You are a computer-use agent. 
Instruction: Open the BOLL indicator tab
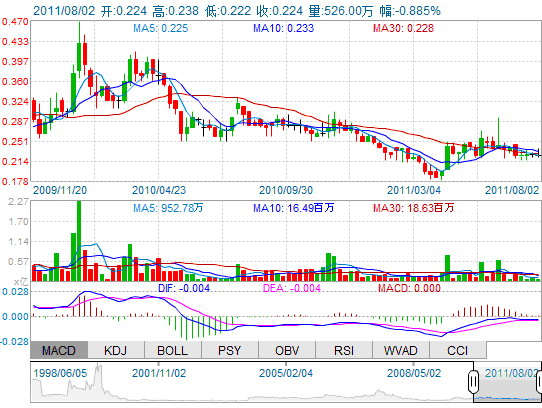(173, 350)
